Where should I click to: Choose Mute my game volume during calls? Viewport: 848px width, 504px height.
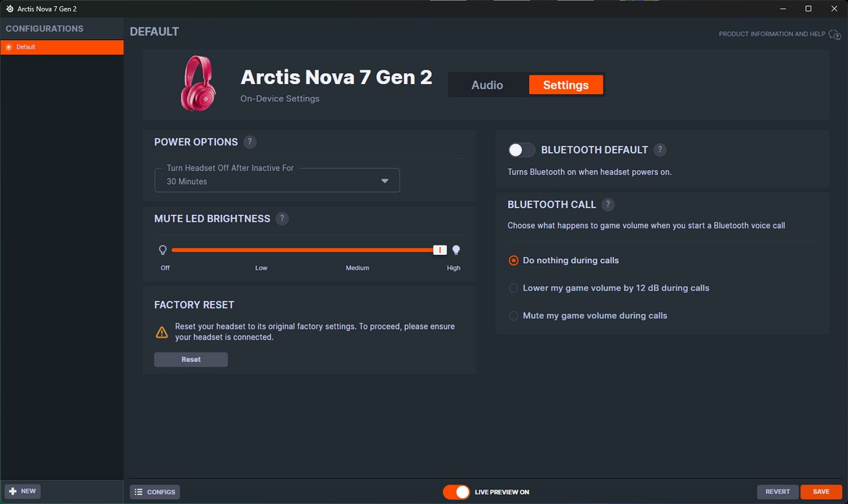coord(514,316)
